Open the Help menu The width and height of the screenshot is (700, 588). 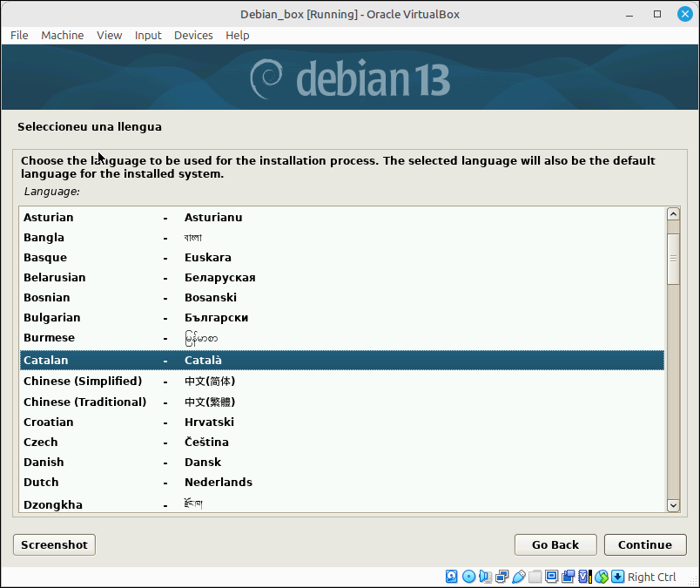click(x=238, y=36)
